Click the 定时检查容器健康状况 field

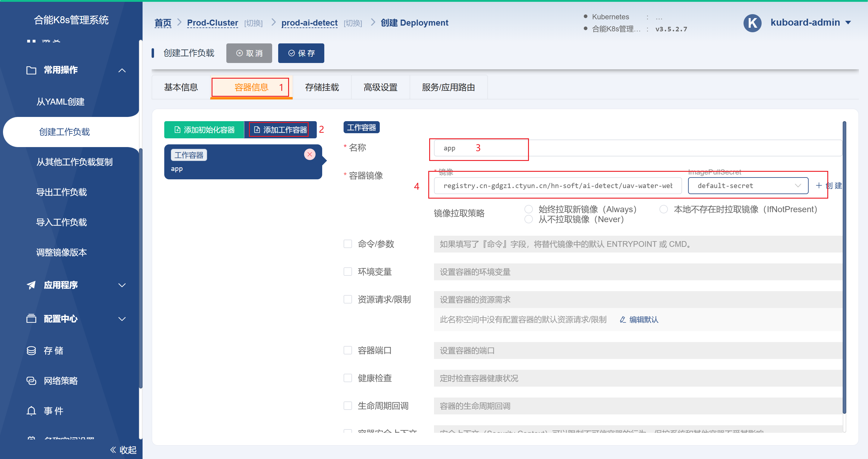[x=638, y=378]
